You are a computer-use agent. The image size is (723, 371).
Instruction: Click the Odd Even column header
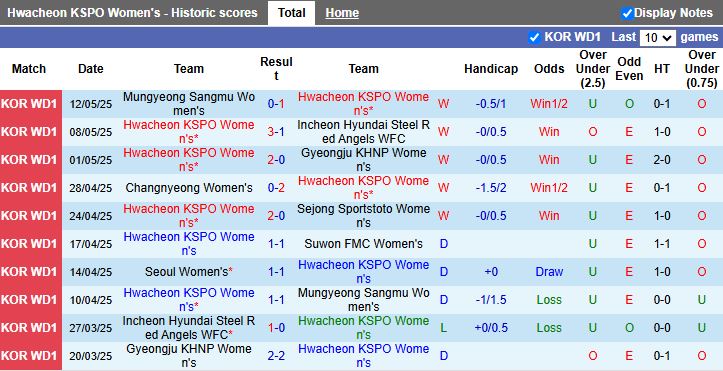pyautogui.click(x=629, y=69)
